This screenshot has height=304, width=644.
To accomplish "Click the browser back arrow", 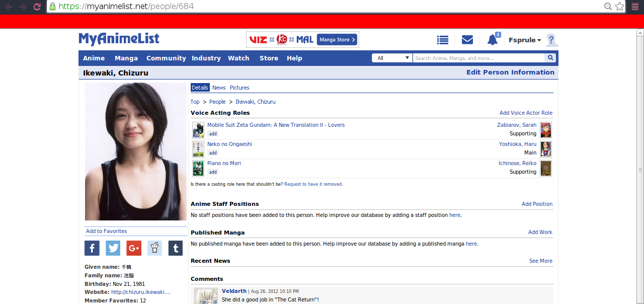I will pos(9,7).
